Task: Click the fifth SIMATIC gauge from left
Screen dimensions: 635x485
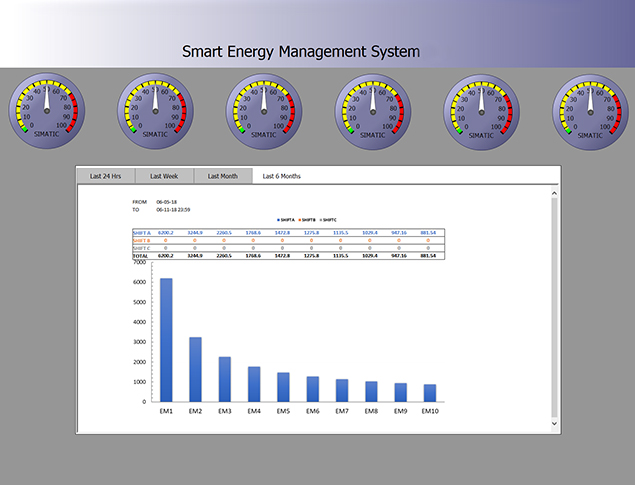Action: (x=481, y=110)
